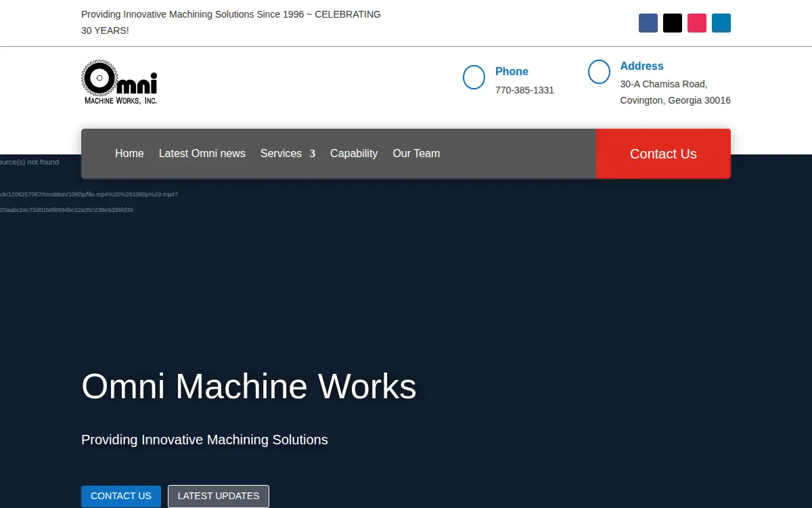
Task: Click the circle icon beside Phone
Action: [x=474, y=77]
